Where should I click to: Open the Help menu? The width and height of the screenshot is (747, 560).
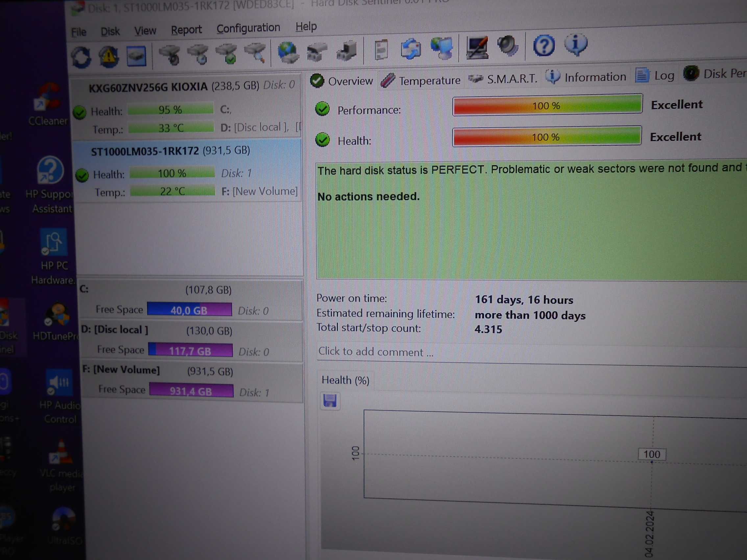click(x=306, y=26)
